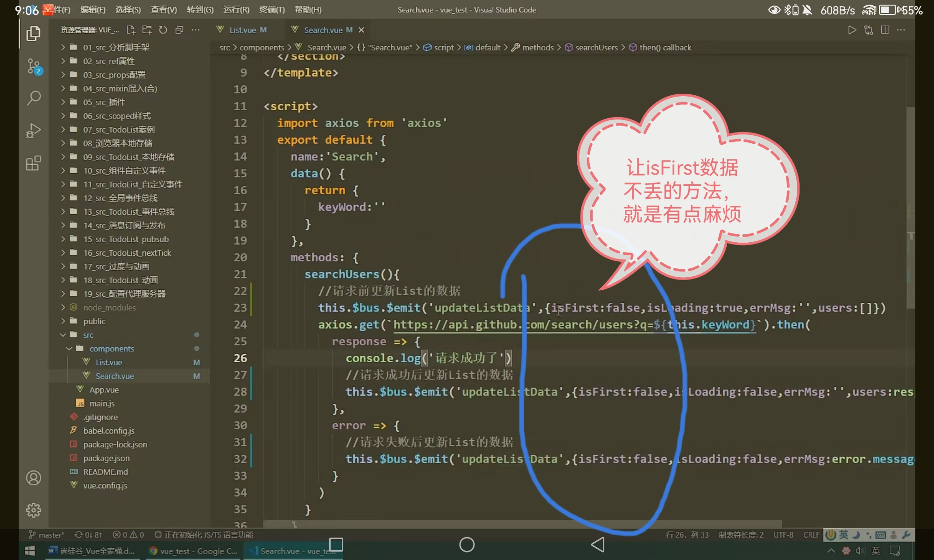
Task: Click the vertical editor scrollbar
Action: [911, 205]
